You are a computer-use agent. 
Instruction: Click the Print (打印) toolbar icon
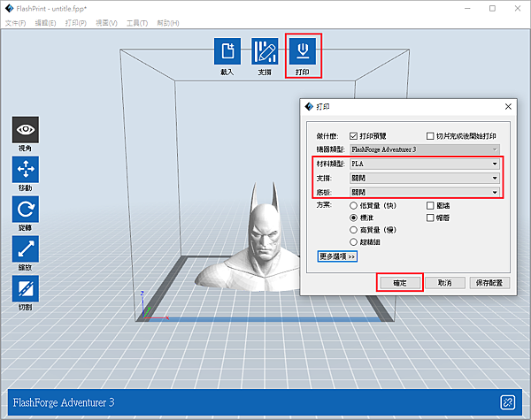click(302, 51)
